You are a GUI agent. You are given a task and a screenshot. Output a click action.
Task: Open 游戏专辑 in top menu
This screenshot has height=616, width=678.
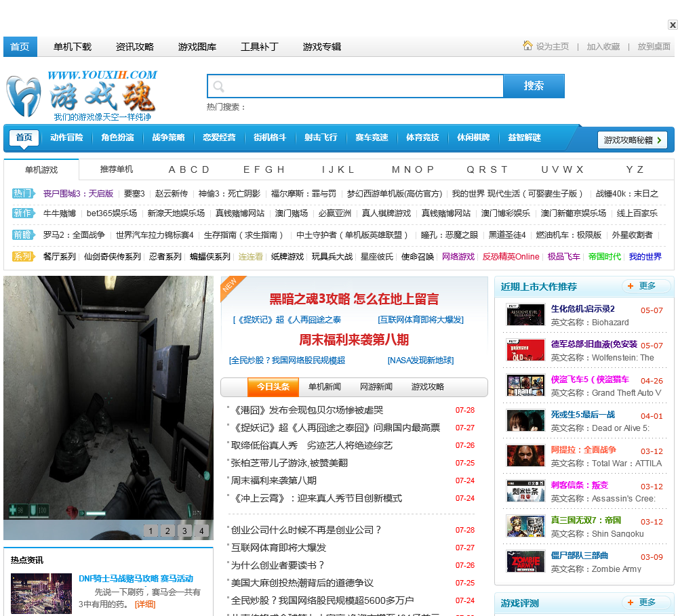point(321,47)
